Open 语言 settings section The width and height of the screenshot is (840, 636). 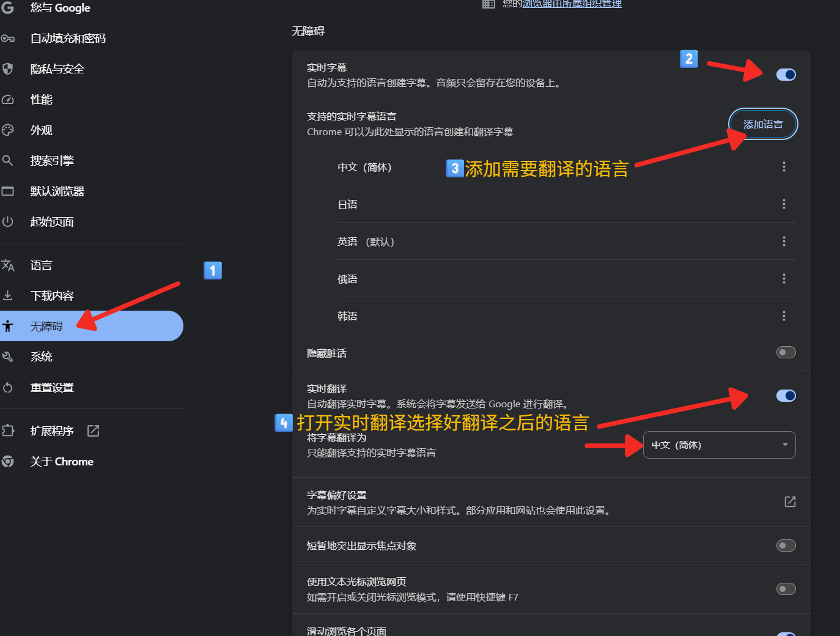point(42,265)
